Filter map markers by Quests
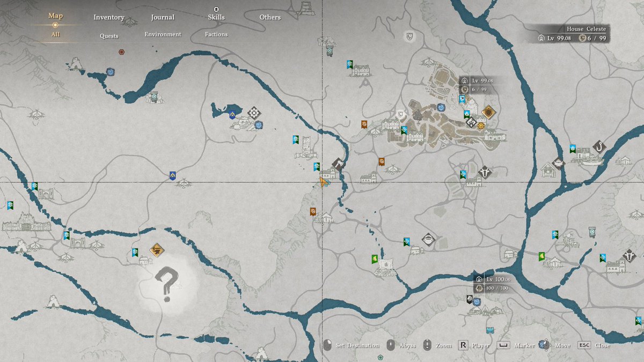This screenshot has width=644, height=362. tap(109, 36)
